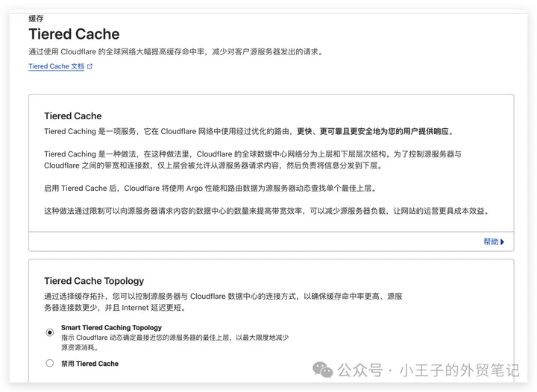Expand the 帮助 help section
537x392 pixels.
point(494,242)
